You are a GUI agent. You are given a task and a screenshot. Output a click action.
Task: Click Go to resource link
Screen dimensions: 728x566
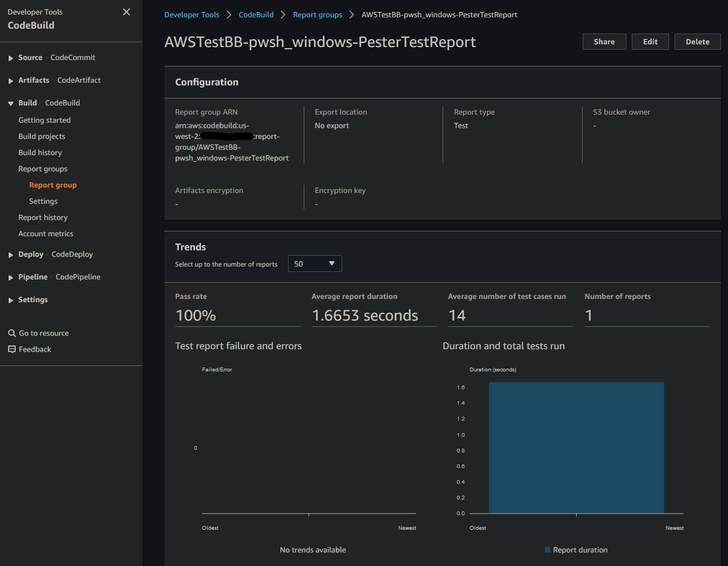(44, 333)
